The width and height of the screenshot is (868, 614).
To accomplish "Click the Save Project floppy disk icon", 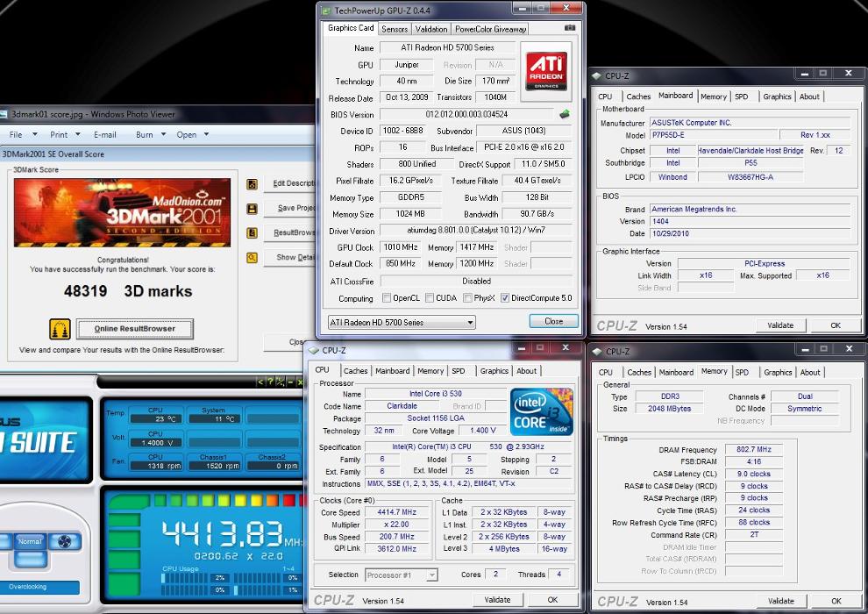I will tap(252, 209).
